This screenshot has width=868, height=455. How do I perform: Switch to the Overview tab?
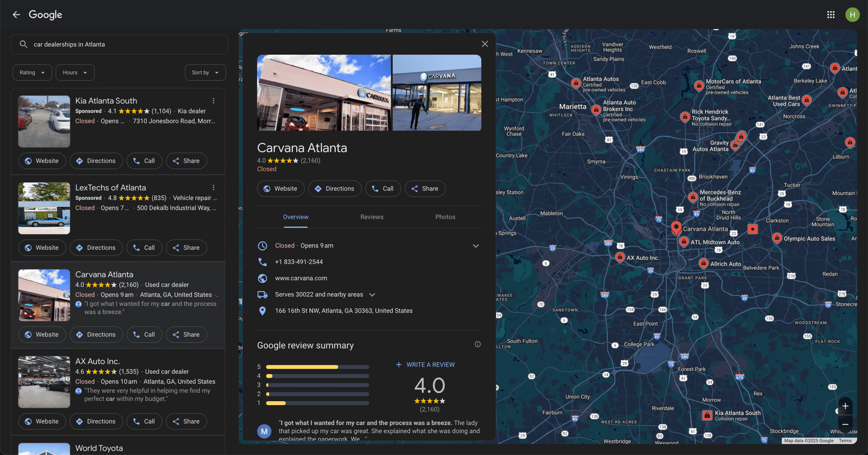click(x=296, y=217)
